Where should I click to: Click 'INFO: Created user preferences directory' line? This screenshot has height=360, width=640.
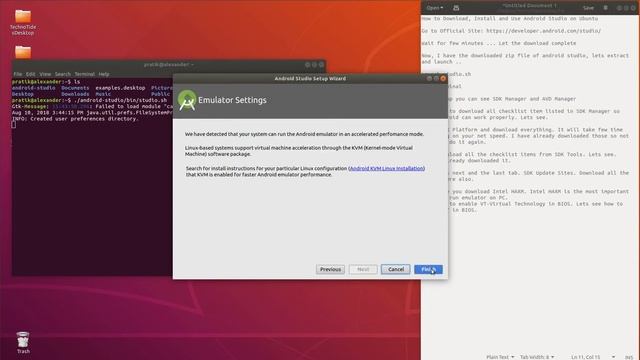tap(75, 119)
